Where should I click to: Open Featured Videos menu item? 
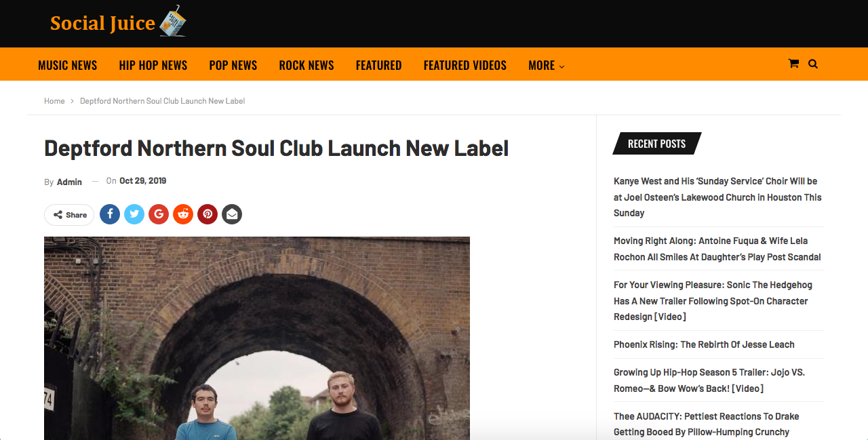click(465, 65)
